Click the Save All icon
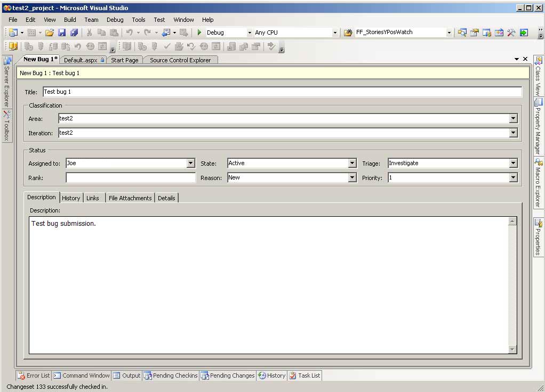This screenshot has width=545, height=392. click(74, 32)
